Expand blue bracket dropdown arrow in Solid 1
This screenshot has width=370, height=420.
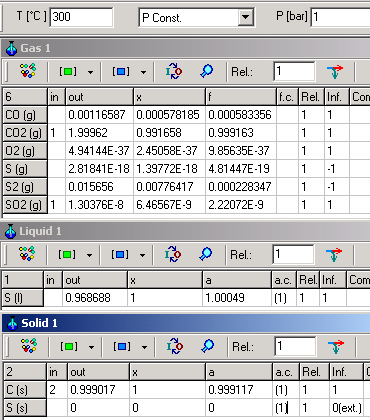144,347
